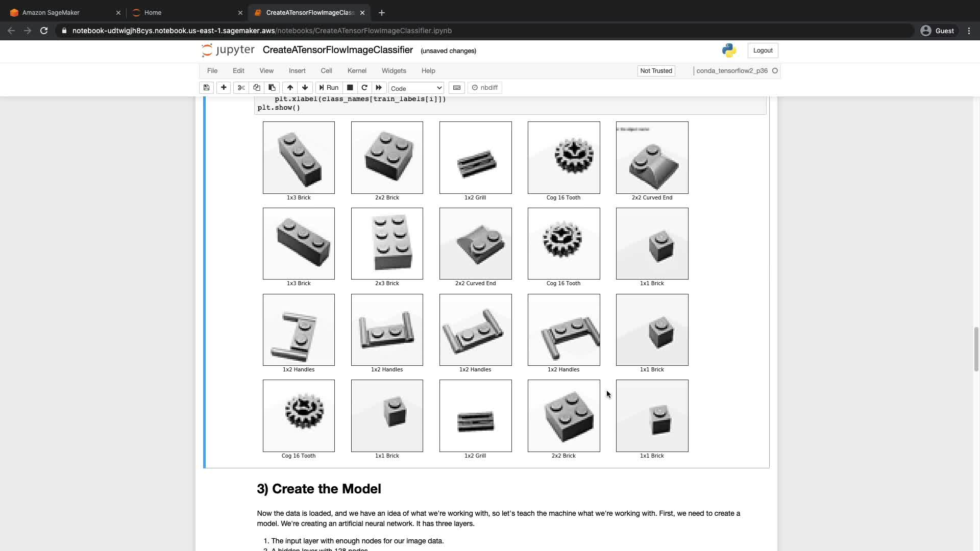
Task: Click the save and checkpoint icon
Action: click(x=206, y=88)
